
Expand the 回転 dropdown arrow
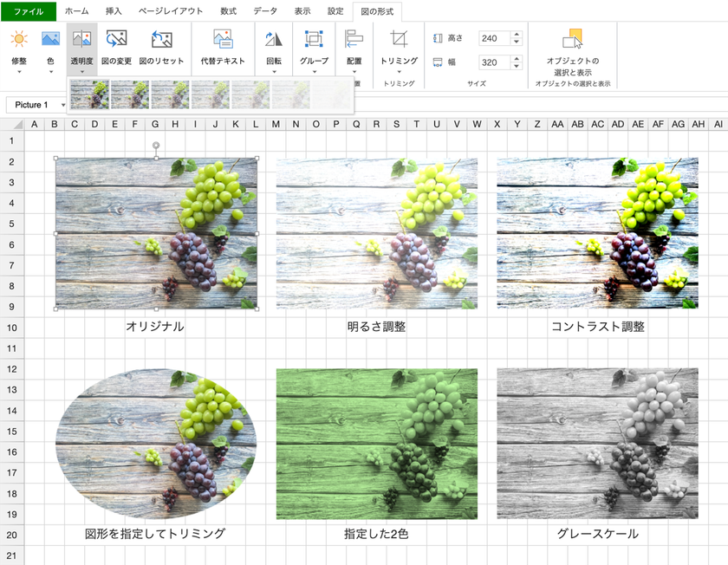[274, 72]
